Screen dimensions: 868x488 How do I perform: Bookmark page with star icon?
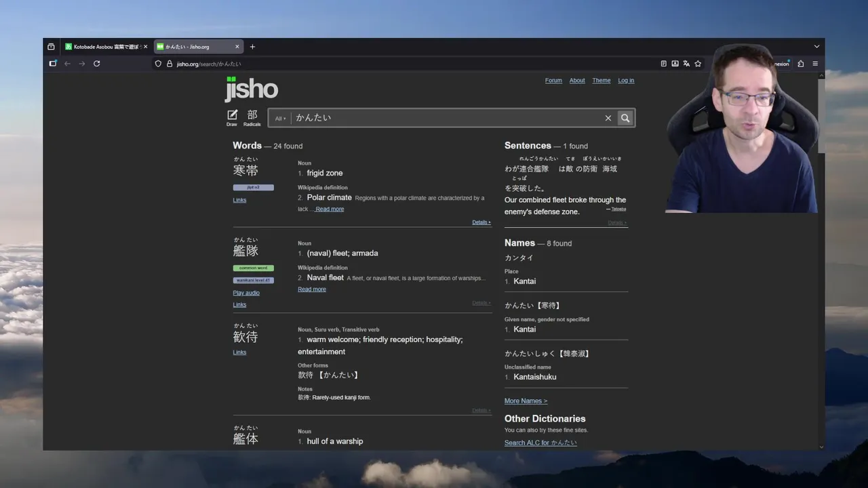click(698, 64)
